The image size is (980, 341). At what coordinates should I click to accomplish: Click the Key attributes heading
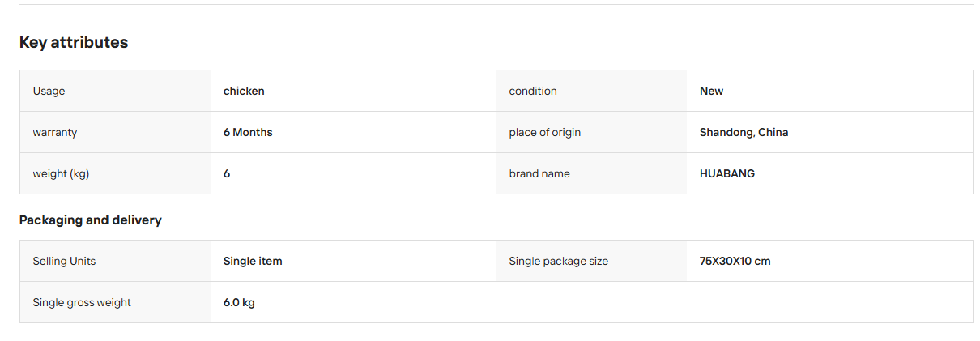click(x=74, y=43)
